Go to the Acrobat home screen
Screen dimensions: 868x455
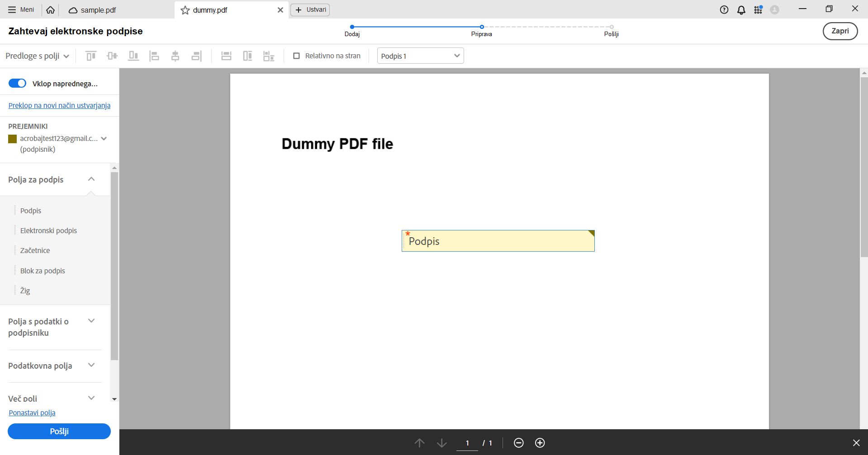coord(51,10)
